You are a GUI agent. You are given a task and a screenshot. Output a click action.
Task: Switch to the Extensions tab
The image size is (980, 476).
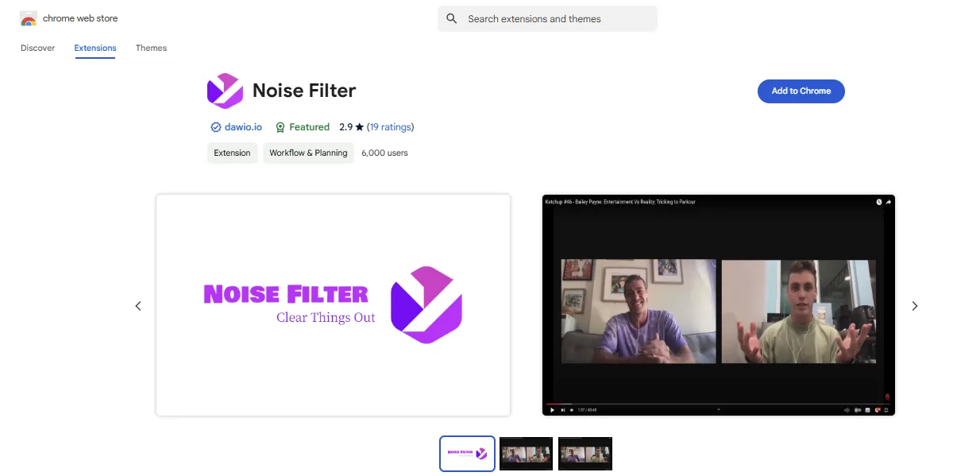point(95,48)
